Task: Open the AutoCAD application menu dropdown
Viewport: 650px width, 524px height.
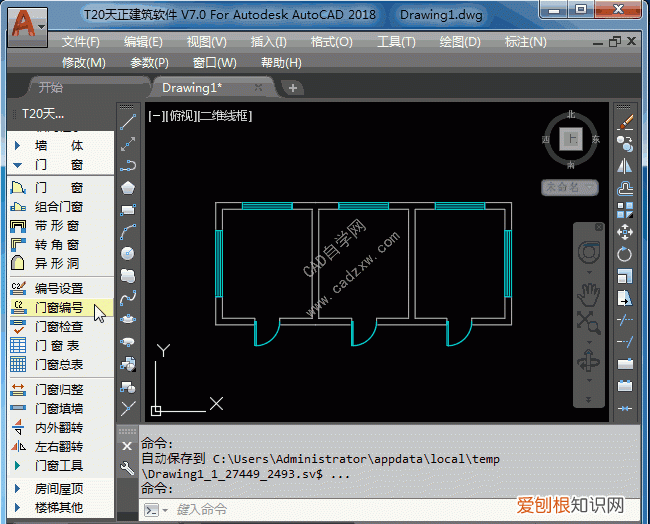Action: tap(28, 27)
